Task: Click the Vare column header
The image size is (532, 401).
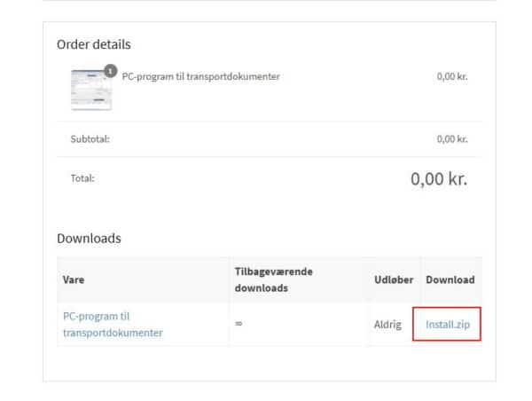Action: 75,279
